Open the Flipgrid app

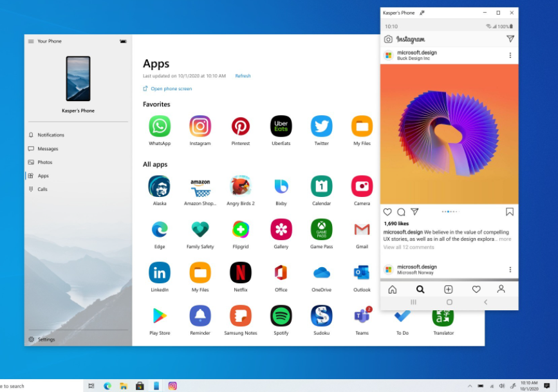[x=241, y=230]
